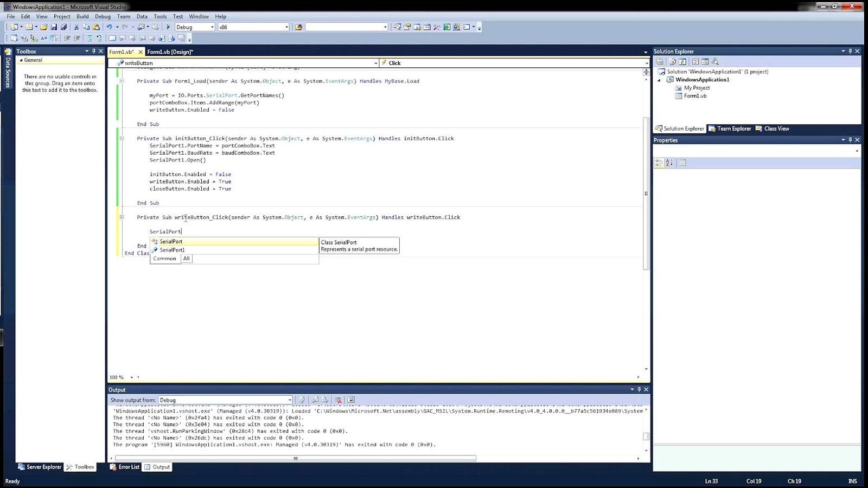Click the Save Form1.vb disk icon

coord(54,27)
